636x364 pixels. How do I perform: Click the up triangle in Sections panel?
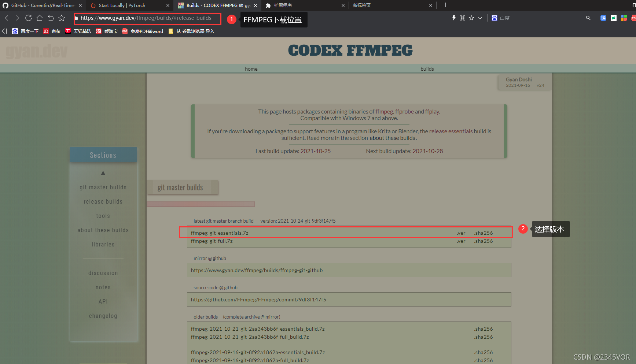[103, 173]
